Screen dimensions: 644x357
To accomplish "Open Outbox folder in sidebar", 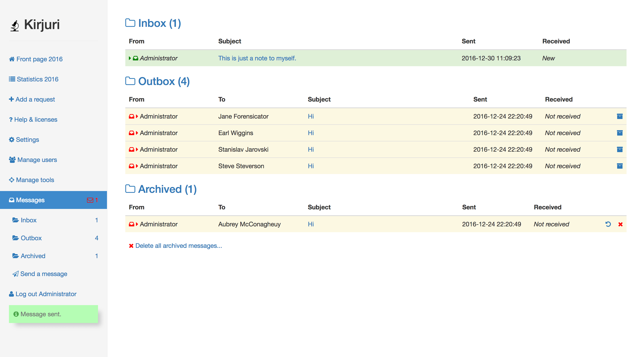I will point(31,238).
